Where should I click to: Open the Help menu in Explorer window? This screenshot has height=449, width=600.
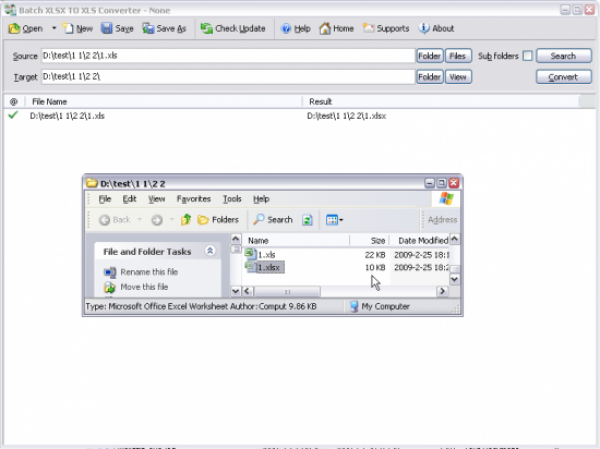click(x=261, y=199)
